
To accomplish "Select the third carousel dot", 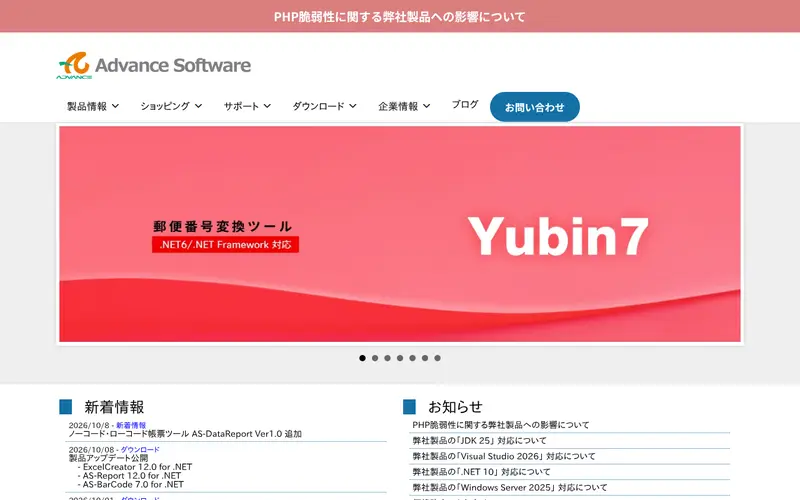I will pos(387,358).
